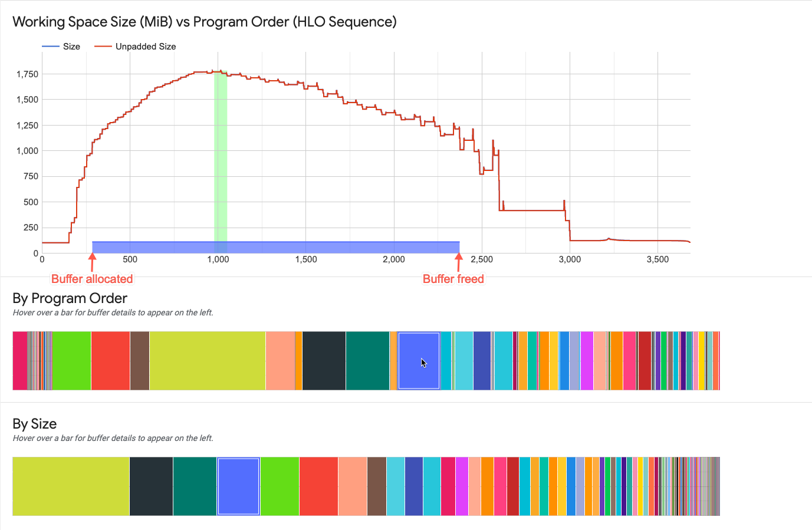The width and height of the screenshot is (812, 530).
Task: Click hover hint text under By Size
Action: (113, 438)
